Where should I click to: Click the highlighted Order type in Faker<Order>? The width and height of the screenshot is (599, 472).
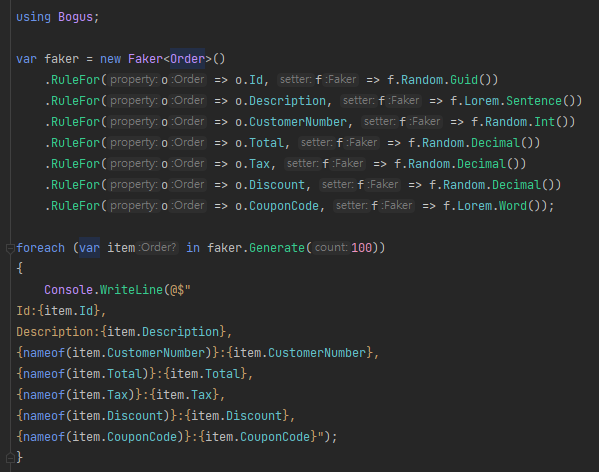(188, 59)
